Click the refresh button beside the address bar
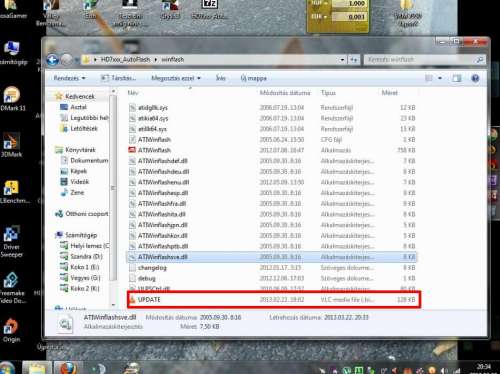The width and height of the screenshot is (500, 374). 353,60
